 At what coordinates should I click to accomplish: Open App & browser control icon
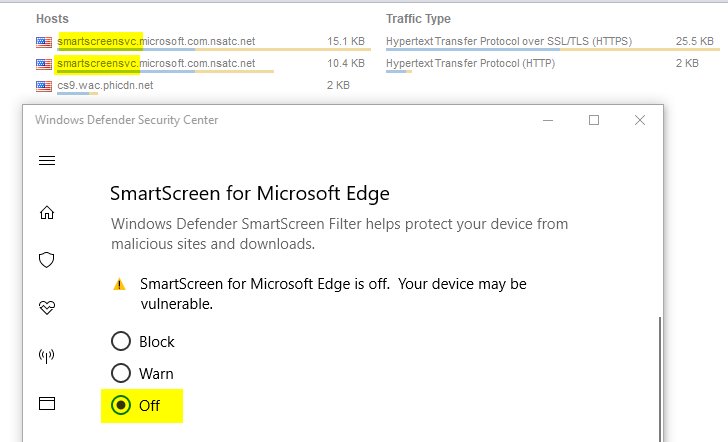46,403
